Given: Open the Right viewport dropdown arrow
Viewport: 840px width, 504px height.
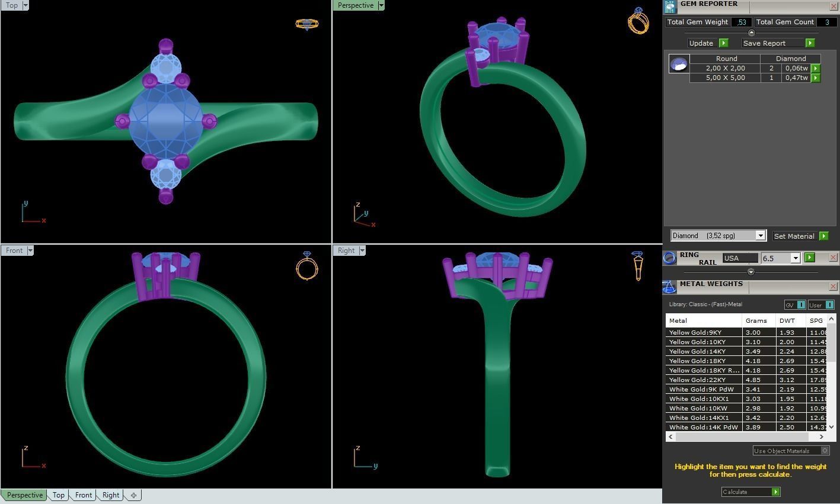Looking at the screenshot, I should point(362,251).
